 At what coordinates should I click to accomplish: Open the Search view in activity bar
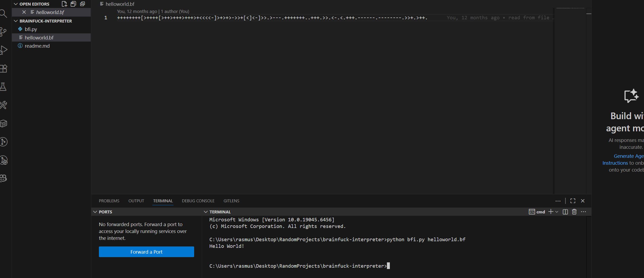[x=3, y=14]
